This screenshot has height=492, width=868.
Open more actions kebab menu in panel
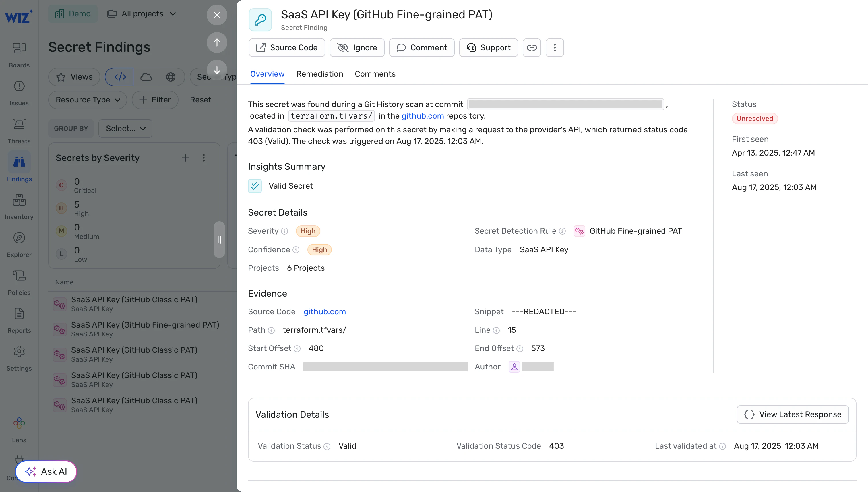(555, 48)
